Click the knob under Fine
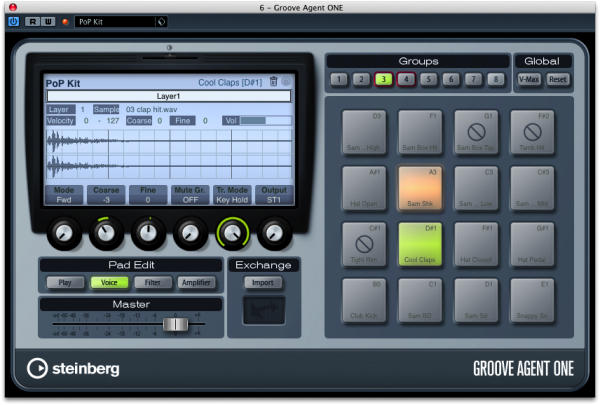Viewport: 600px width, 405px height. (148, 233)
